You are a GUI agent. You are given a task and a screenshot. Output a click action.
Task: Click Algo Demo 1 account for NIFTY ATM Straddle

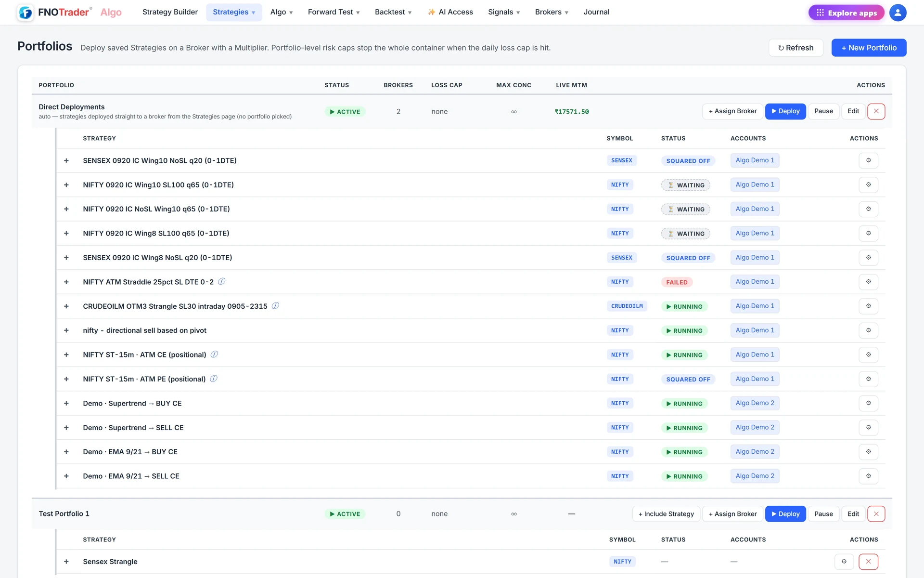point(755,282)
